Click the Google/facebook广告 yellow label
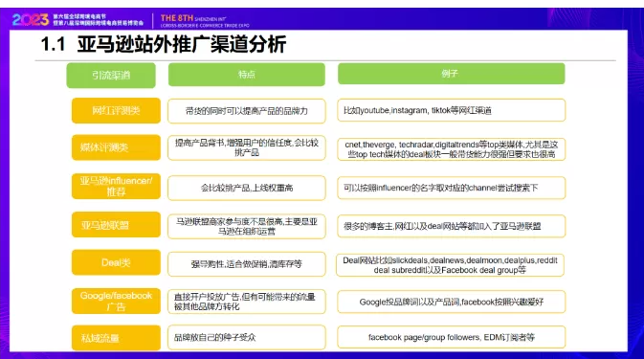This screenshot has width=644, height=359. click(x=116, y=302)
